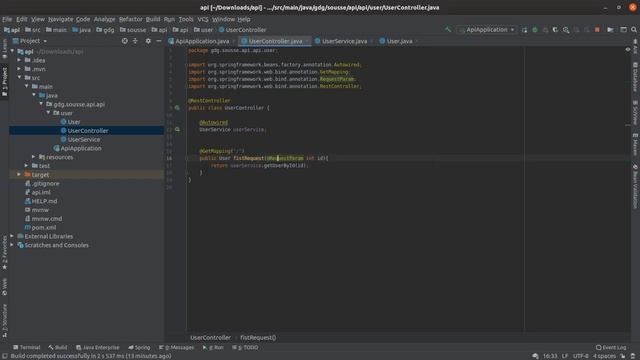Stop the running app with red square
Viewport: 640px width, 360px height.
597,30
